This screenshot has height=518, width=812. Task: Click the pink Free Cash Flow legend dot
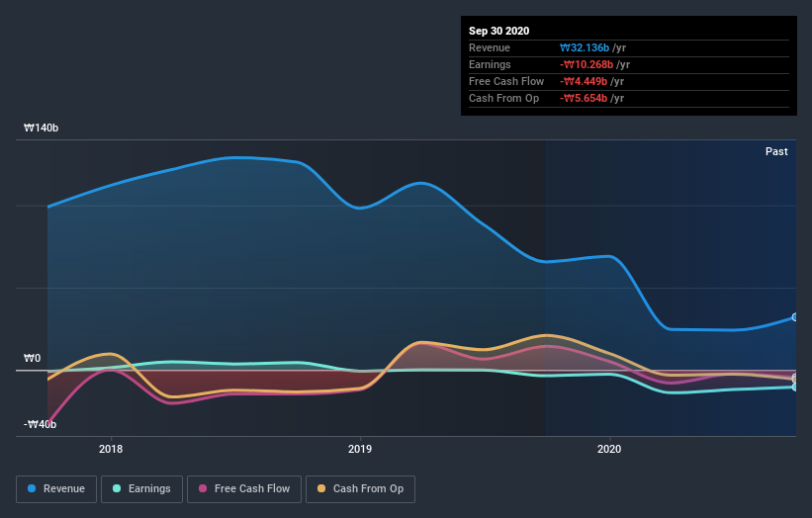(203, 488)
